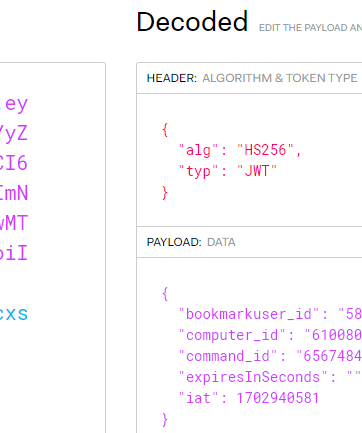Click the "computer_id" key in payload

click(x=232, y=335)
